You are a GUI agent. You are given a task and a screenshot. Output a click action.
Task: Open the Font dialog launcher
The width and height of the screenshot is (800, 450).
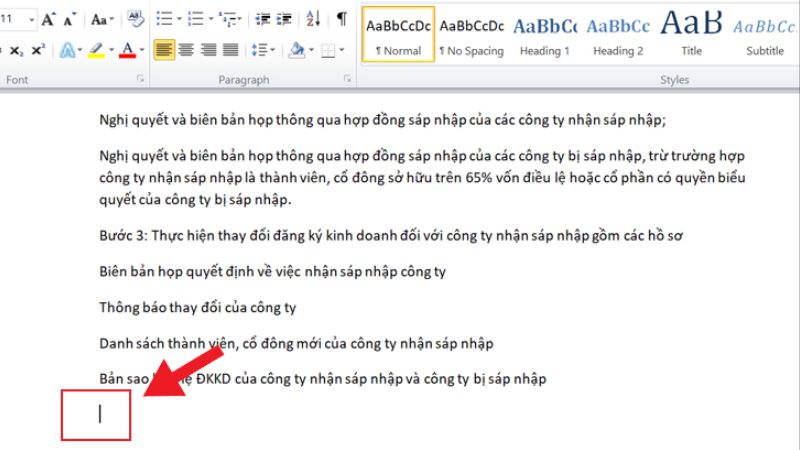point(140,79)
